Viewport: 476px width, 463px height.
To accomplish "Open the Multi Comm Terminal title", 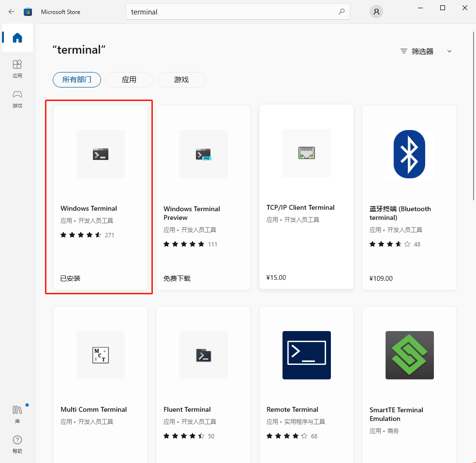I will pos(93,409).
